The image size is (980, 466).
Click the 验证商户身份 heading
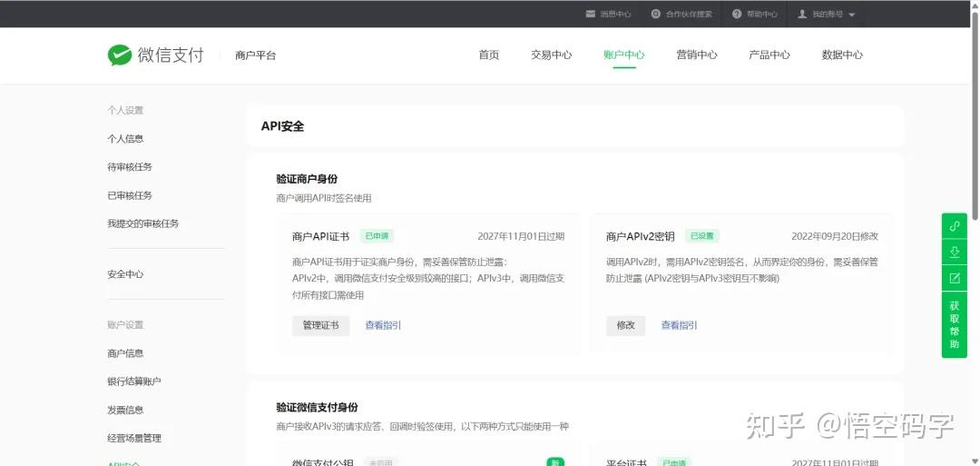[307, 179]
